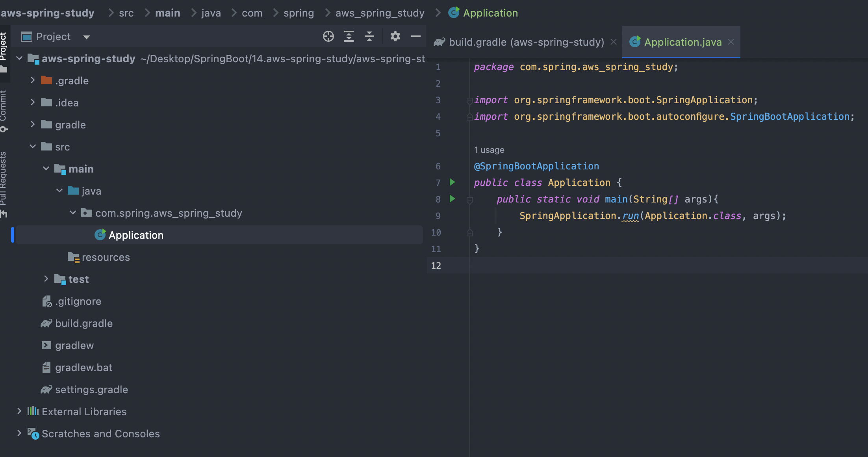Expand the gradle folder

pyautogui.click(x=33, y=124)
